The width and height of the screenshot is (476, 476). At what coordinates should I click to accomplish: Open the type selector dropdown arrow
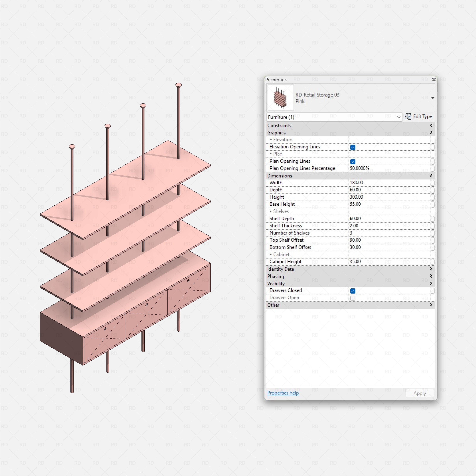[x=432, y=98]
